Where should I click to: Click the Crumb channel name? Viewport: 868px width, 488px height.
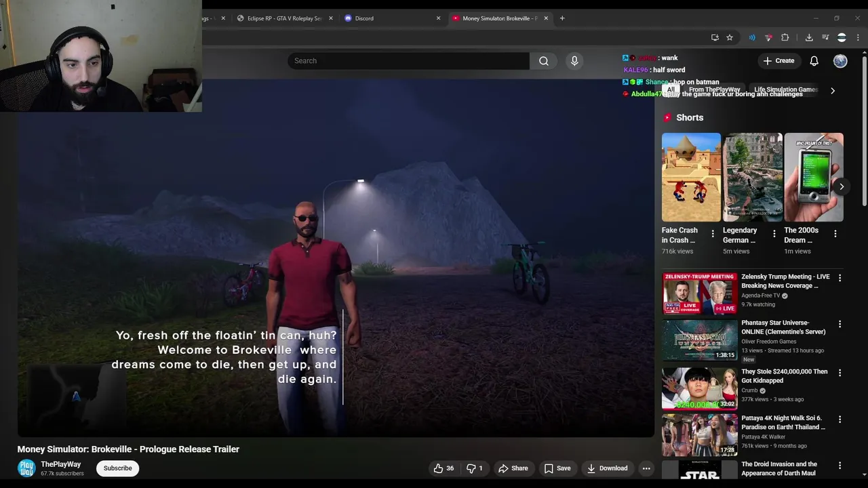pos(749,390)
